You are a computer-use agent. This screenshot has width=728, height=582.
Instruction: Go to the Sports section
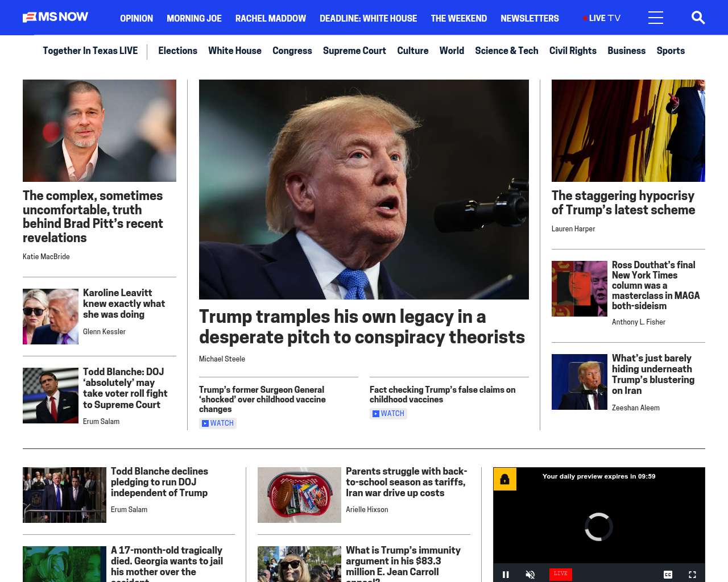pos(671,51)
